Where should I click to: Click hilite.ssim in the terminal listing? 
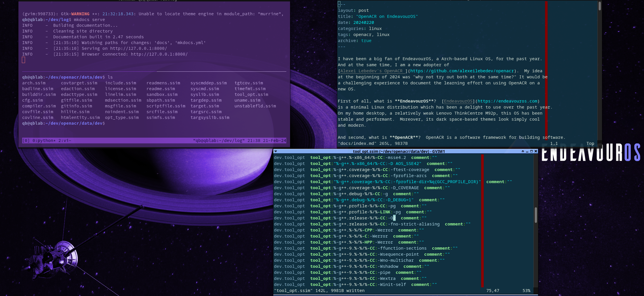click(x=75, y=112)
